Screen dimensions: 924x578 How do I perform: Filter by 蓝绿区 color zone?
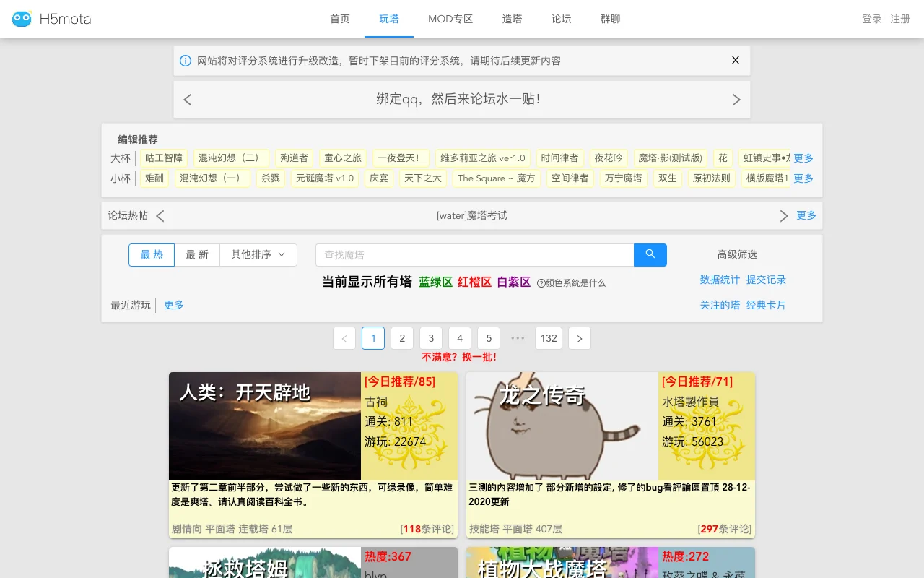coord(435,282)
